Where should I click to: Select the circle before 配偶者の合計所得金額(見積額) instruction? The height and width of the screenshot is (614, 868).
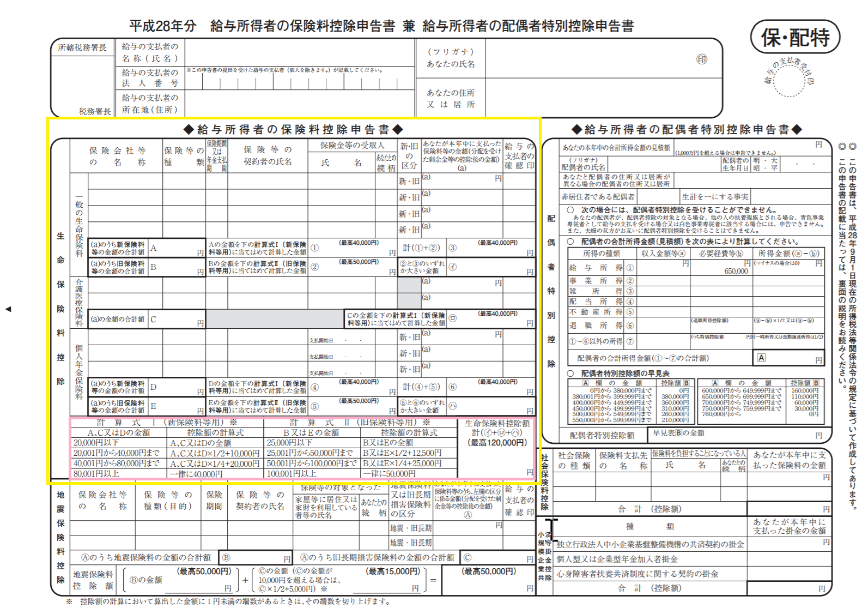(570, 242)
